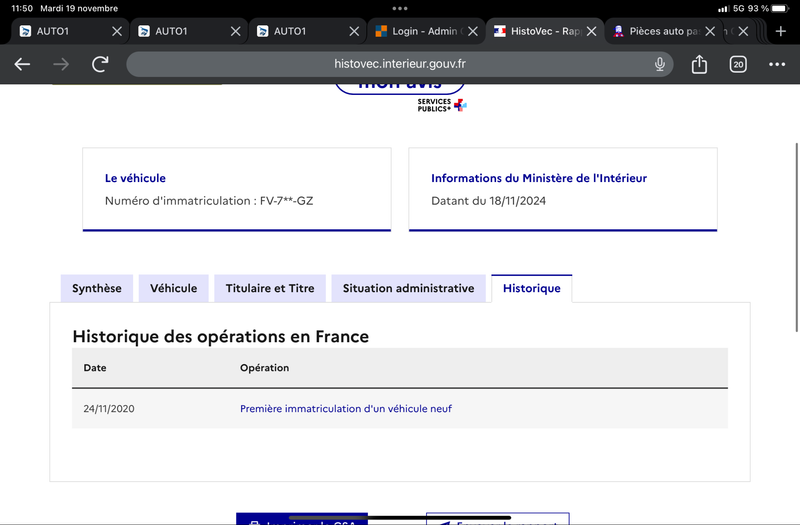Click the page scrollbar on right edge

[x=797, y=237]
